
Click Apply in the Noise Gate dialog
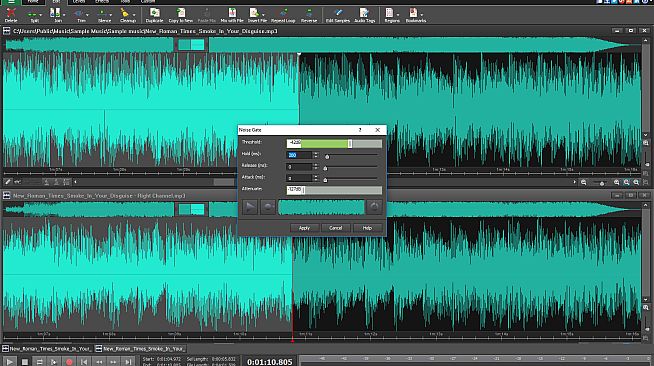coord(304,228)
